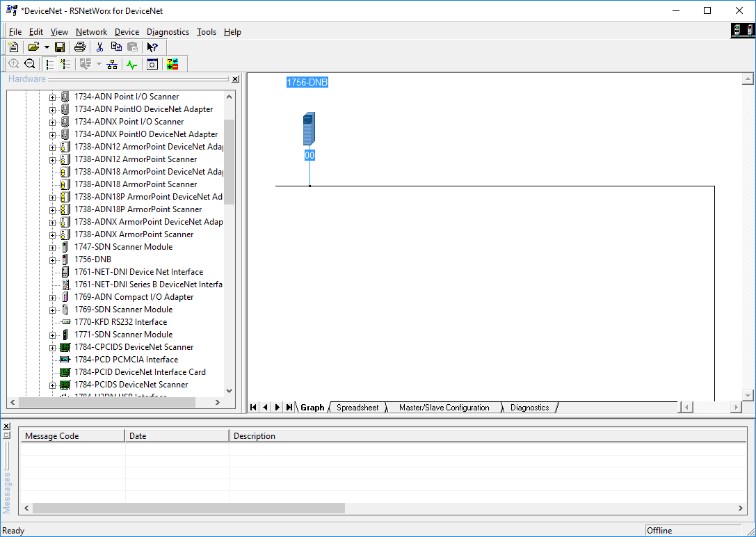Open the File menu

point(15,32)
